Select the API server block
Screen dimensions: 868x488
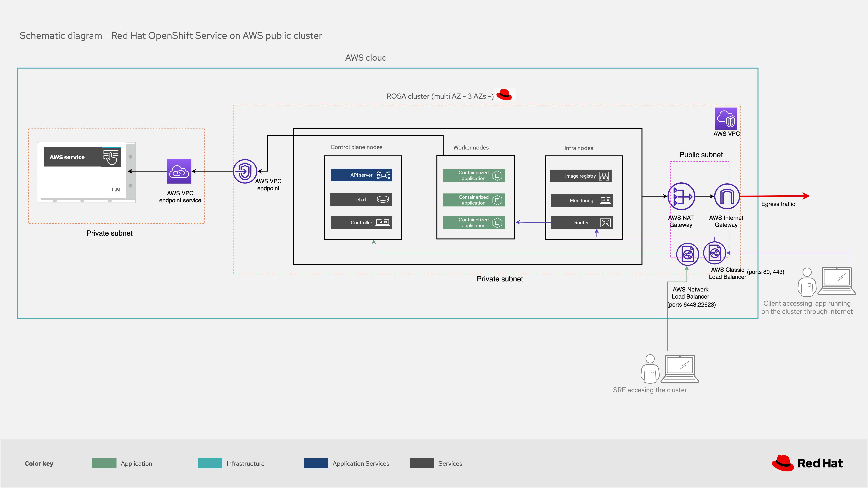point(361,175)
